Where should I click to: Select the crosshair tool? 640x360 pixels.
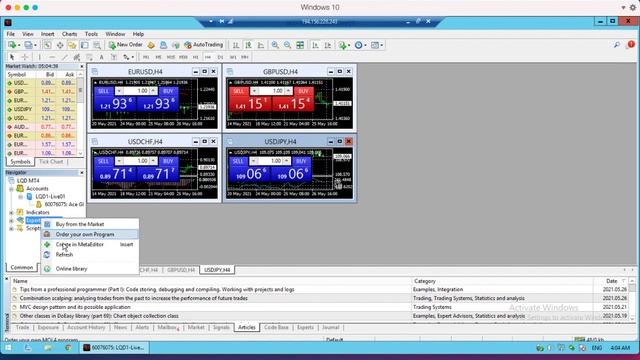pos(24,57)
